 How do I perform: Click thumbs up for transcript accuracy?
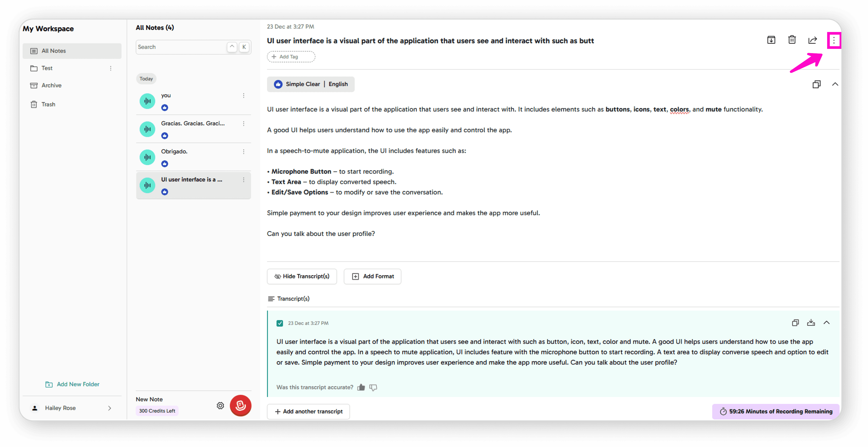tap(361, 387)
